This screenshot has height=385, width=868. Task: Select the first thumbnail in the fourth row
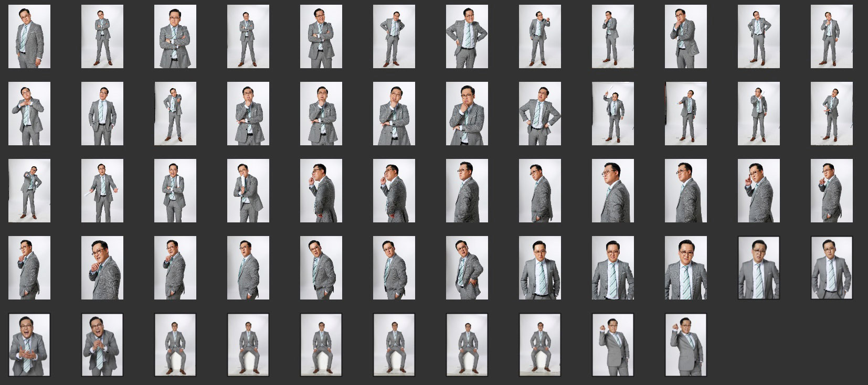pos(29,268)
